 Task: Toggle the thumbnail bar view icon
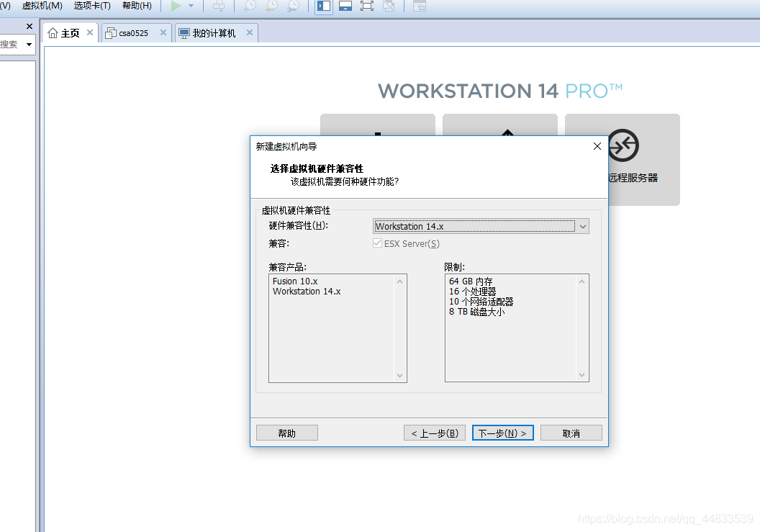click(345, 6)
